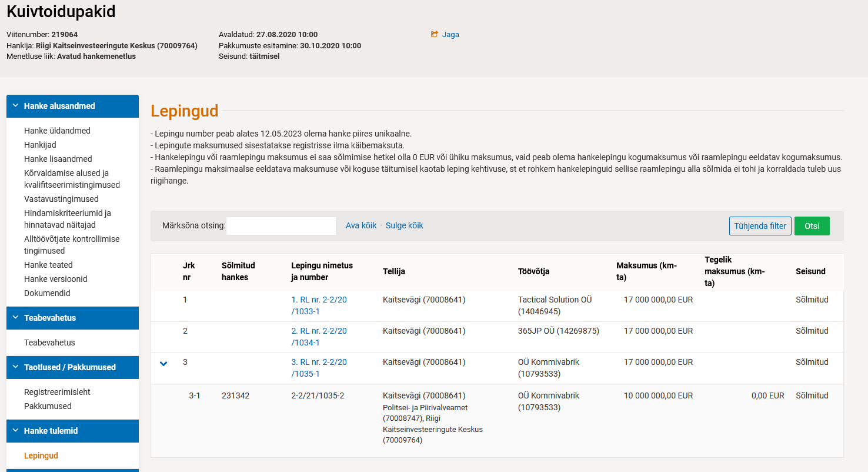The image size is (868, 472).
Task: Select Pakkumused in the sidebar
Action: click(48, 406)
